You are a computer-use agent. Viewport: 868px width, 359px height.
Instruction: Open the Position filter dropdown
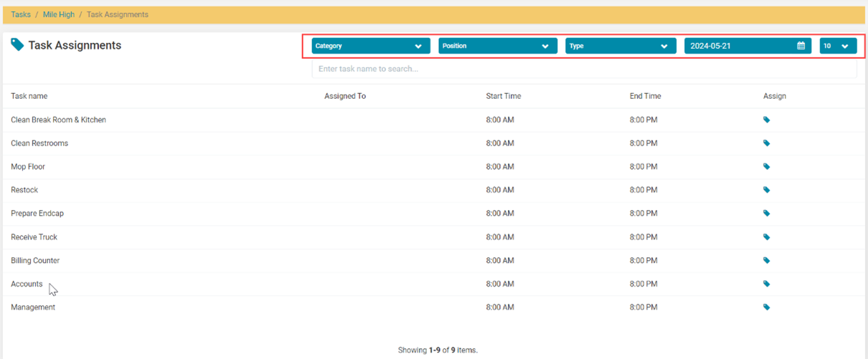[x=498, y=46]
